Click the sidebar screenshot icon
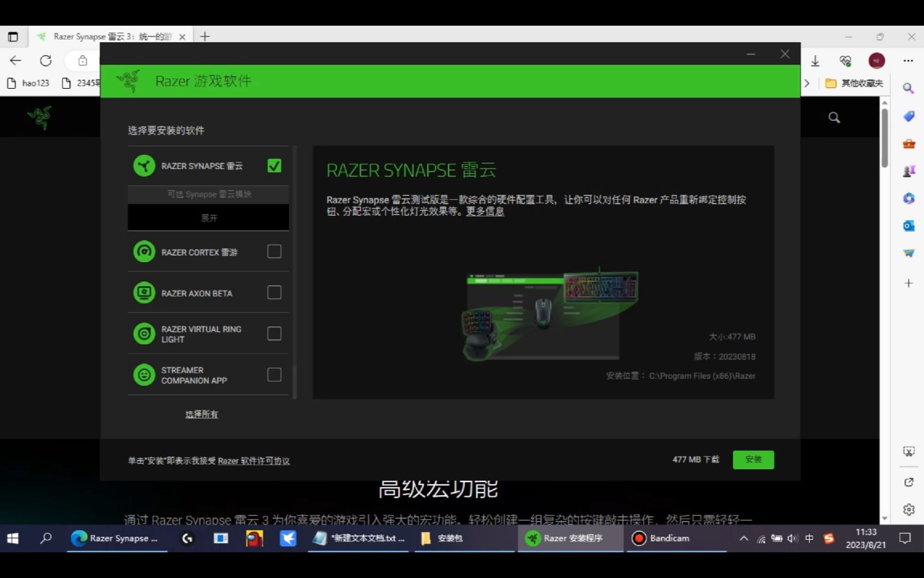This screenshot has height=578, width=924. pyautogui.click(x=908, y=451)
